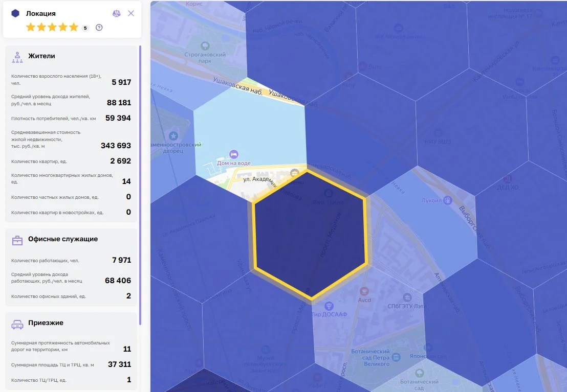Click the Жители section heading

[41, 56]
